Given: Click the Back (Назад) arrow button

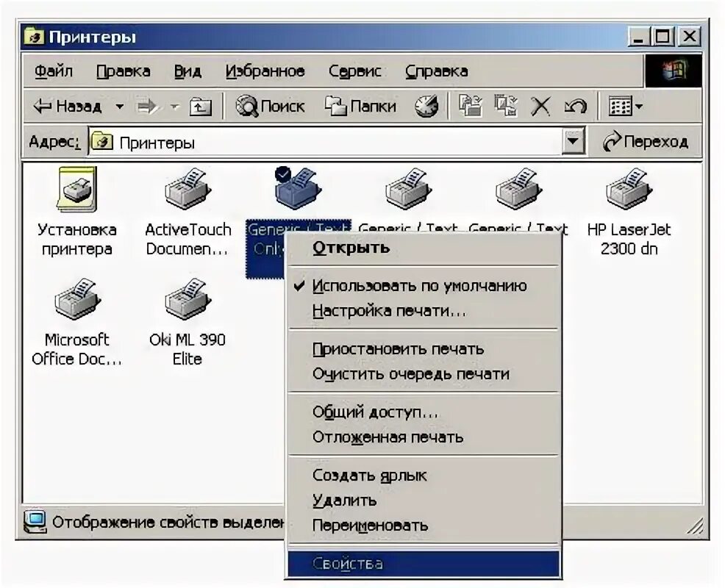Looking at the screenshot, I should pos(68,107).
